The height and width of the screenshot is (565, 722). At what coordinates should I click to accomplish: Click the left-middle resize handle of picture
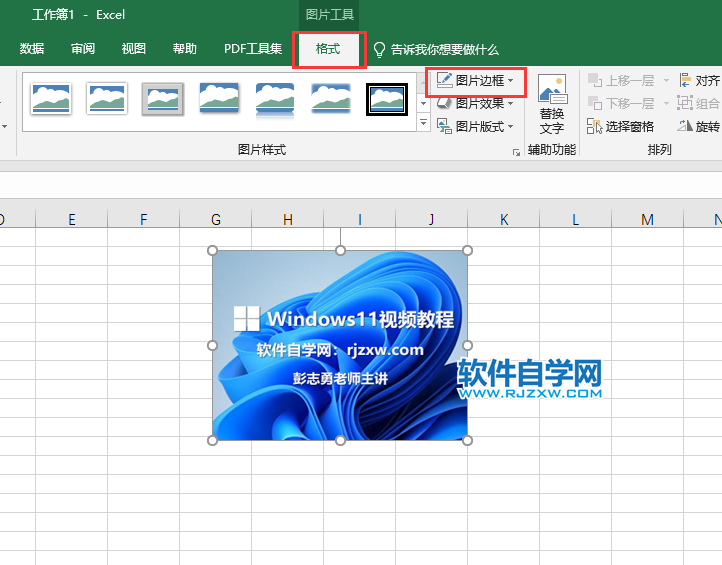(212, 345)
